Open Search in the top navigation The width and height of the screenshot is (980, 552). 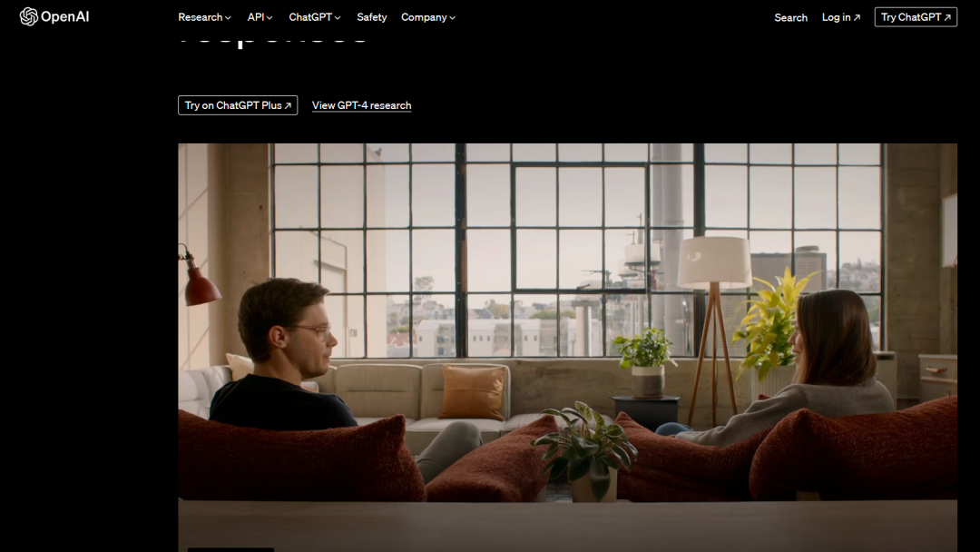[790, 17]
